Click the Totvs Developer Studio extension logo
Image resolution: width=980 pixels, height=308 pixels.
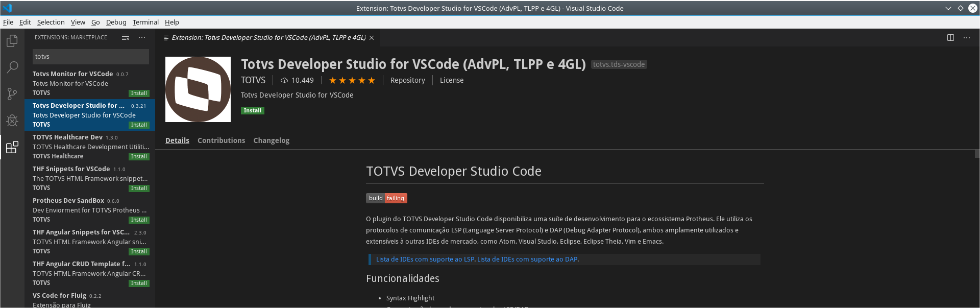[198, 89]
